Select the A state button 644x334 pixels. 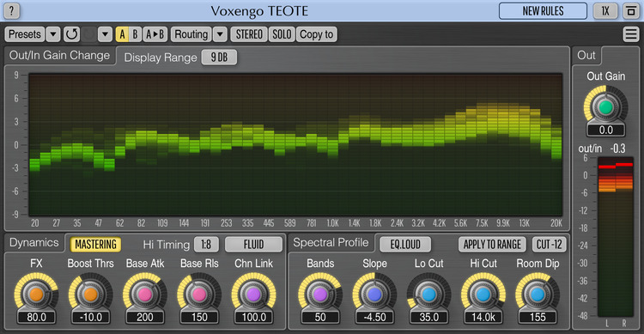coord(122,34)
